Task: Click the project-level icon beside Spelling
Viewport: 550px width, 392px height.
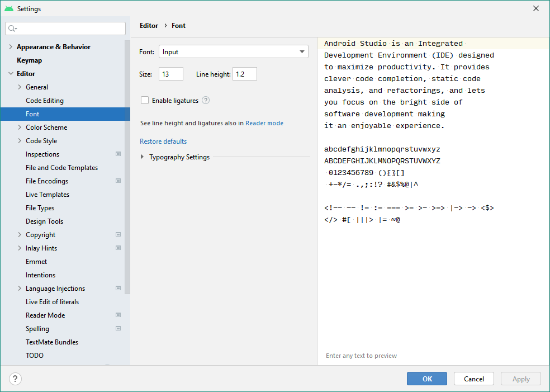Action: click(x=118, y=329)
